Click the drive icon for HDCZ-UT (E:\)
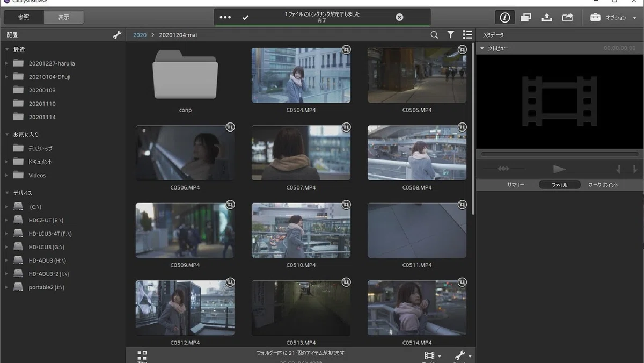This screenshot has width=644, height=363. pos(18,220)
